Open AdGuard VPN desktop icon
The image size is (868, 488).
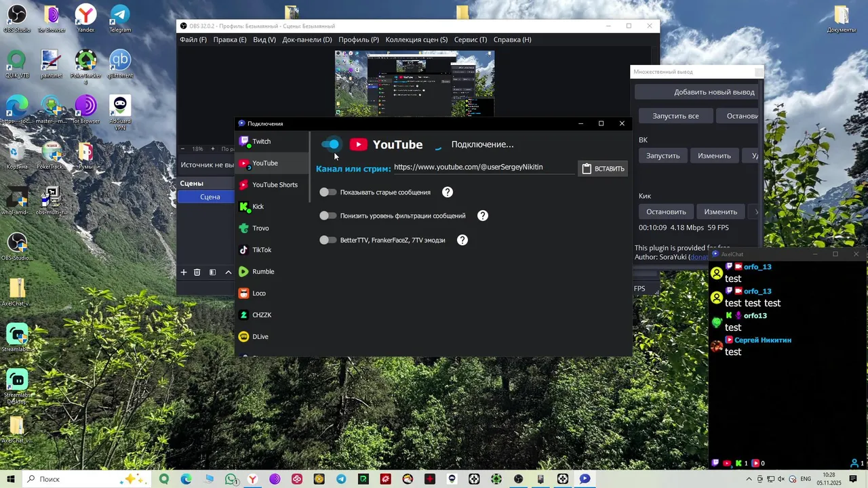120,112
